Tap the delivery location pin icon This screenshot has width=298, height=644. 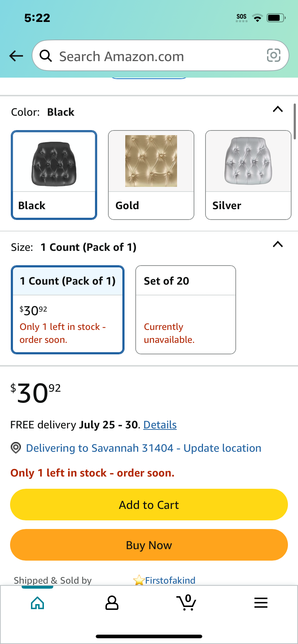[x=15, y=448]
